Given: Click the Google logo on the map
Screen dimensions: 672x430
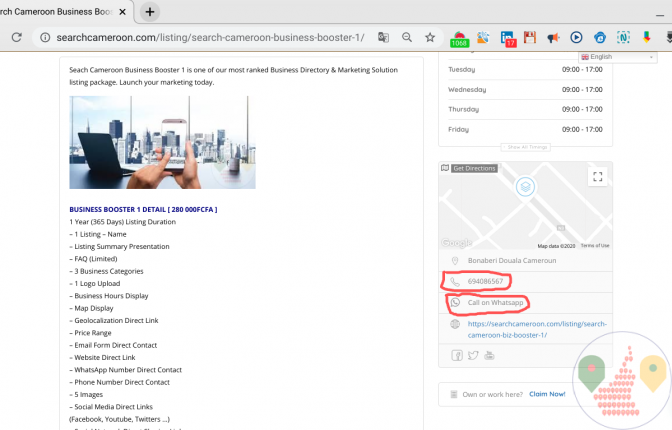Looking at the screenshot, I should 457,243.
